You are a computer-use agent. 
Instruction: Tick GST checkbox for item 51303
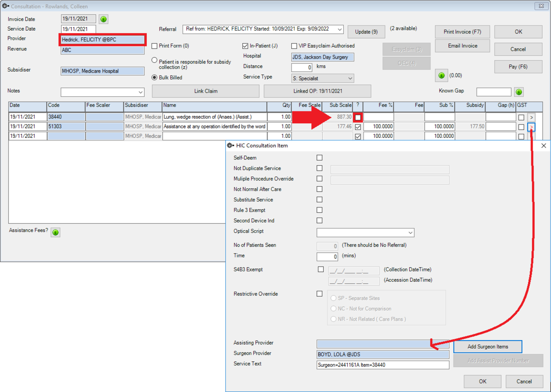[522, 127]
